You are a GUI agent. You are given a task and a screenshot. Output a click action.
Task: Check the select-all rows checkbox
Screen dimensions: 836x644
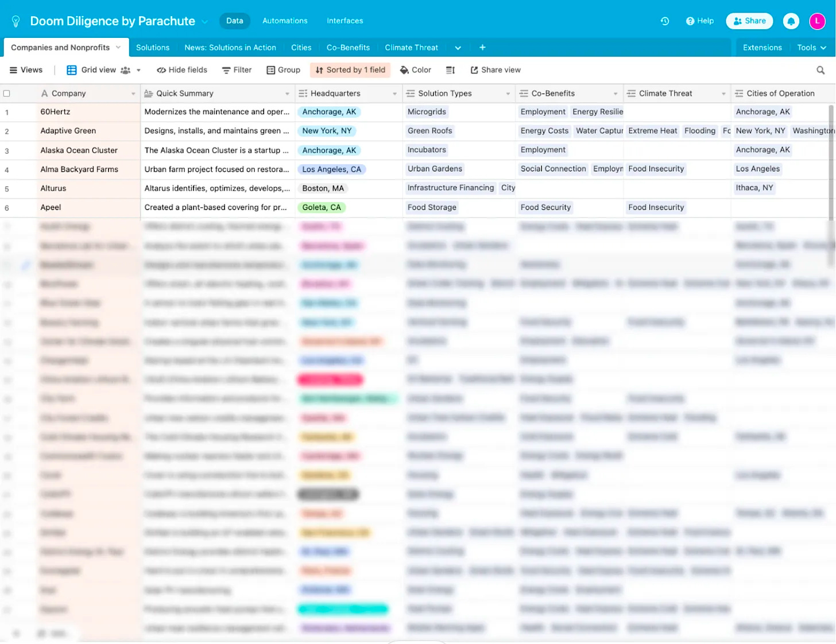pos(7,94)
